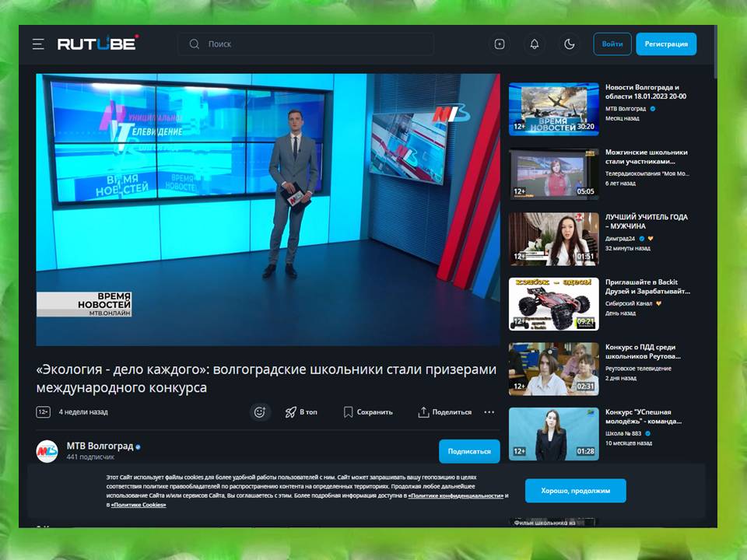Click the title ЛУЧШИЙ УЧИТЕЛЬ ГОДА – МУЖЧИНА
This screenshot has height=560, width=747.
tap(646, 222)
